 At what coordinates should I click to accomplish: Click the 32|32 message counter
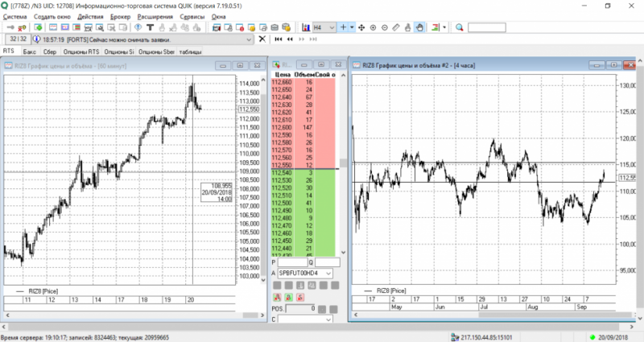point(18,39)
